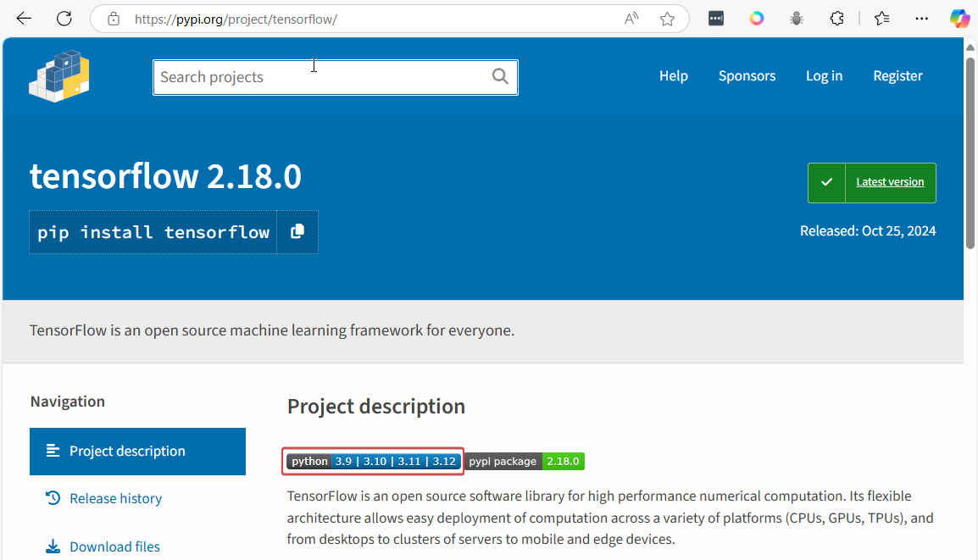
Task: Open the Release history tab
Action: tap(115, 499)
